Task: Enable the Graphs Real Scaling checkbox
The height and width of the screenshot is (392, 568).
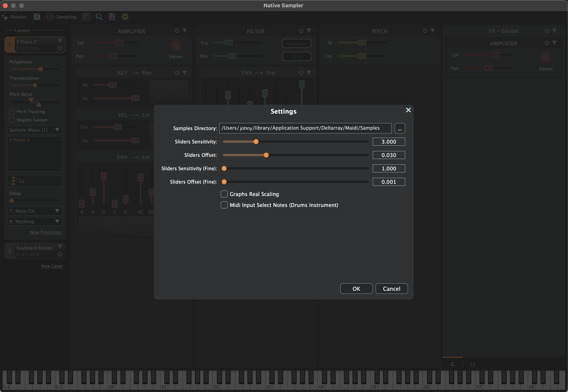Action: pyautogui.click(x=224, y=194)
